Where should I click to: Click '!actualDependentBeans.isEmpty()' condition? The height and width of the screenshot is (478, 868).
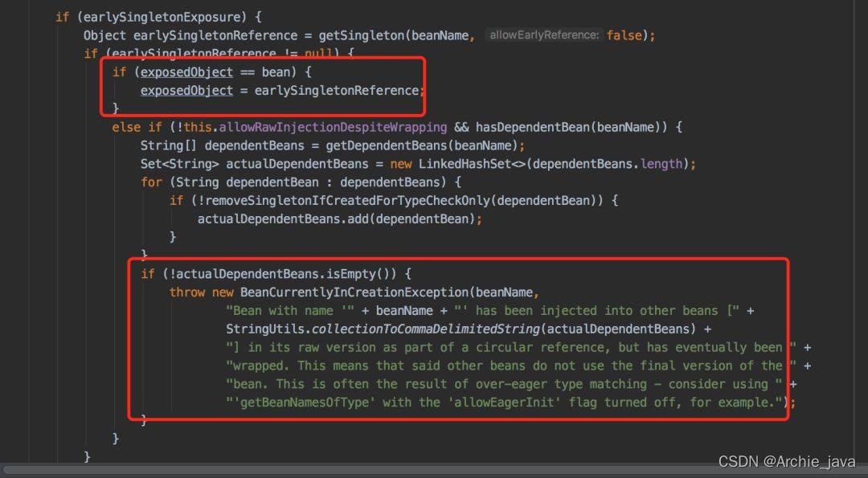pos(282,274)
